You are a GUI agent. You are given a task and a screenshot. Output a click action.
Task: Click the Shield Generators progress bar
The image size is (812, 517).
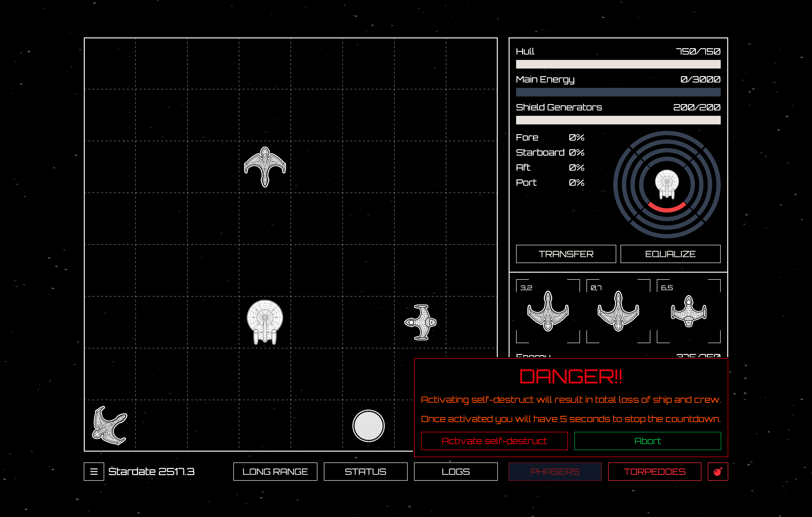point(618,120)
